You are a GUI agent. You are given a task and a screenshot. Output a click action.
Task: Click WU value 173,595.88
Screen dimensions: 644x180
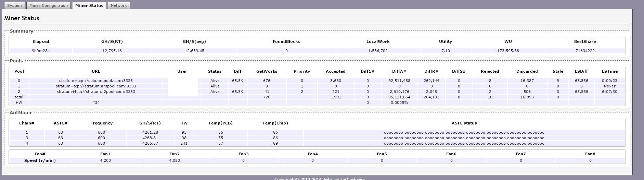pyautogui.click(x=508, y=51)
